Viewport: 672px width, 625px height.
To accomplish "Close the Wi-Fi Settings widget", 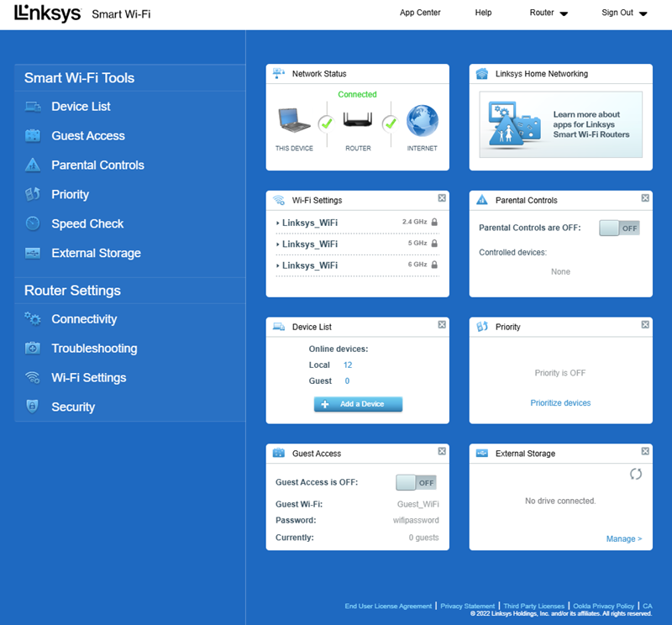I will (442, 198).
